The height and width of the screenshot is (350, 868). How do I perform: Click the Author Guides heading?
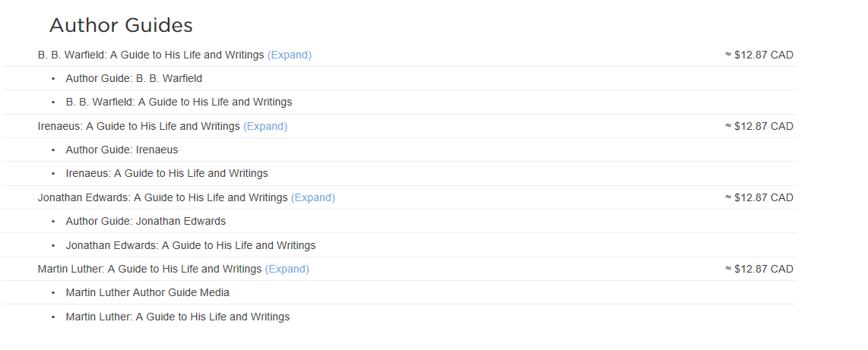pyautogui.click(x=121, y=25)
